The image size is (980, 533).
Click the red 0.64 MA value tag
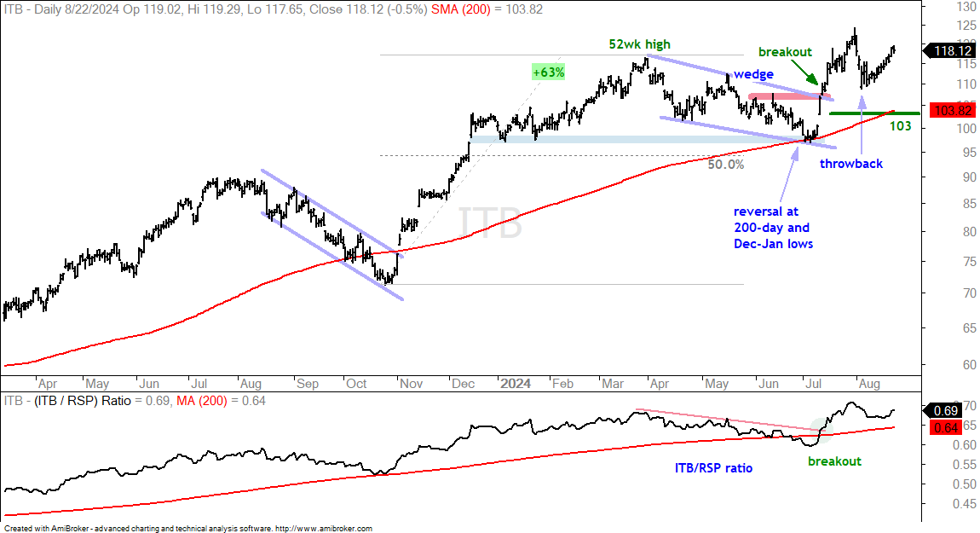tap(946, 428)
